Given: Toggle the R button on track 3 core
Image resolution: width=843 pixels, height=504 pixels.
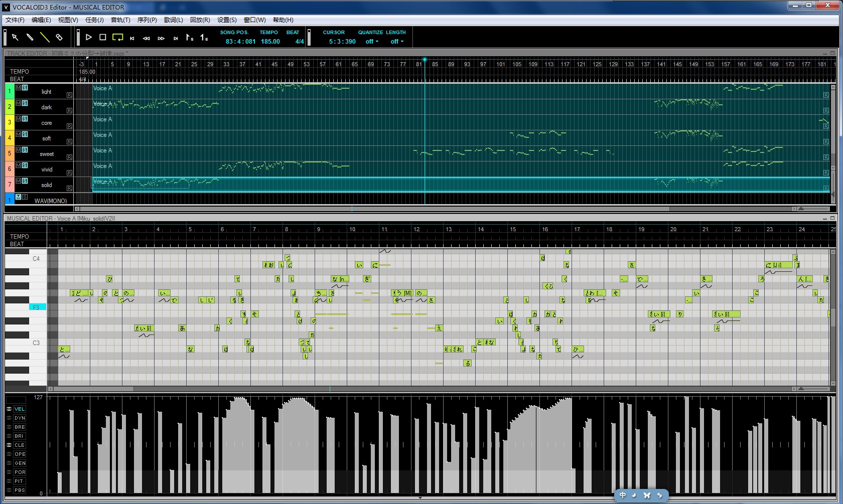Looking at the screenshot, I should point(69,126).
